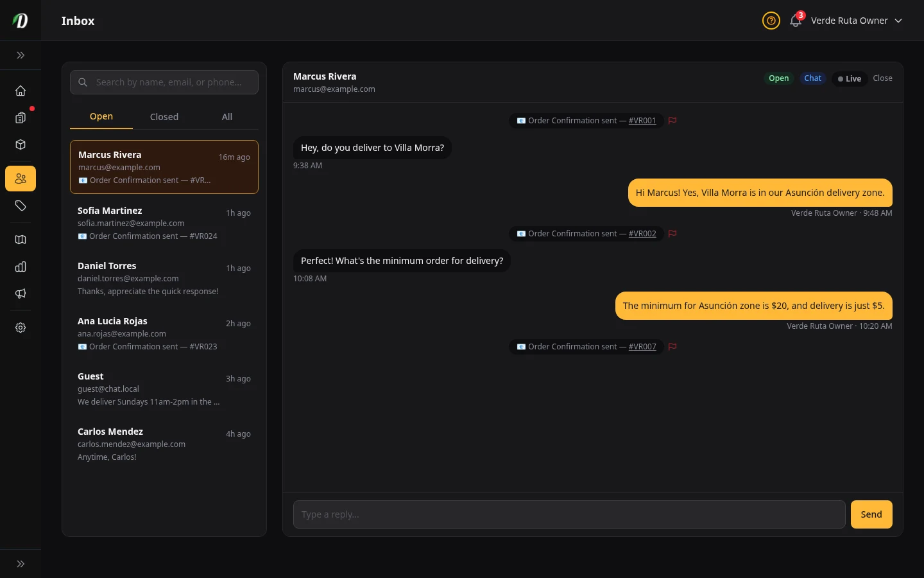Open Products using the box icon
Viewport: 924px width, 578px height.
21,144
